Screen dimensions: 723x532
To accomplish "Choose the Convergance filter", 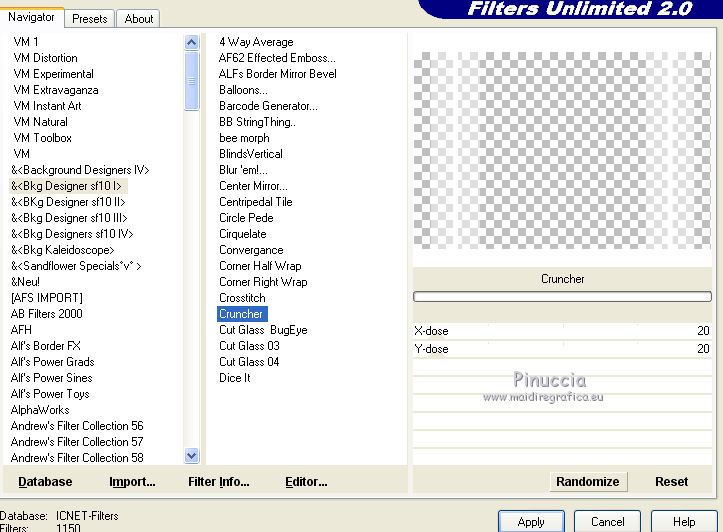I will tap(251, 250).
